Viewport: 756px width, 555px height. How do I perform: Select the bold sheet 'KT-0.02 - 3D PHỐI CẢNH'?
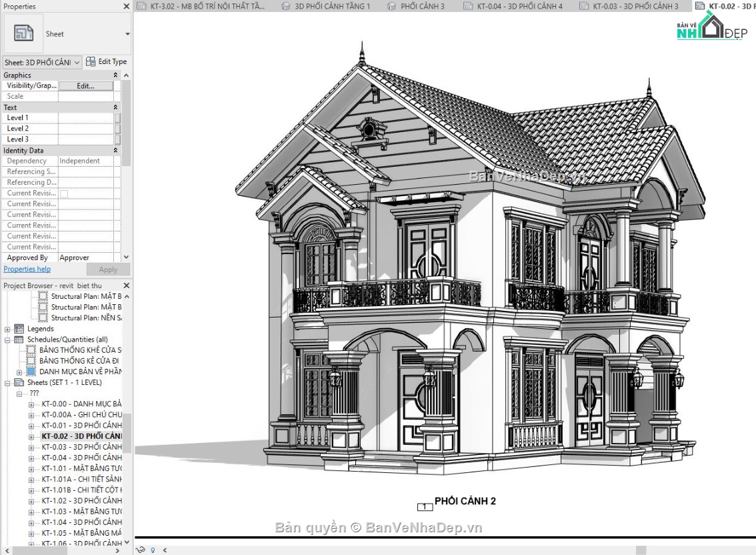[x=81, y=436]
